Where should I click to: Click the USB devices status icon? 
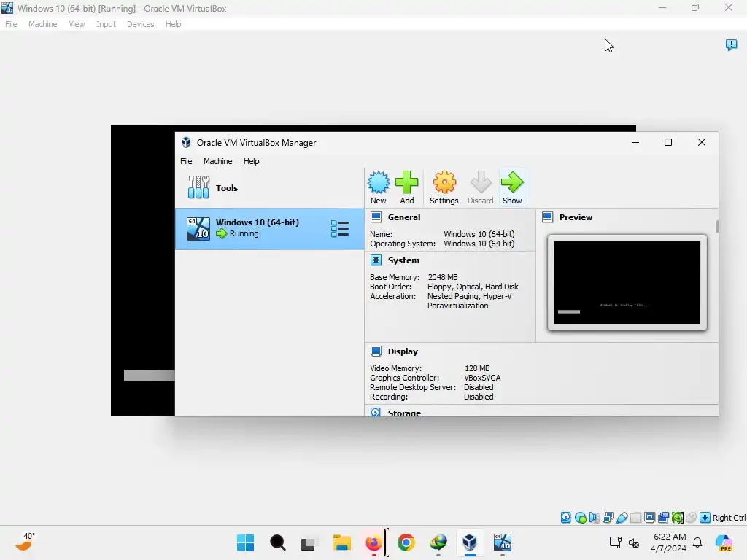point(622,518)
